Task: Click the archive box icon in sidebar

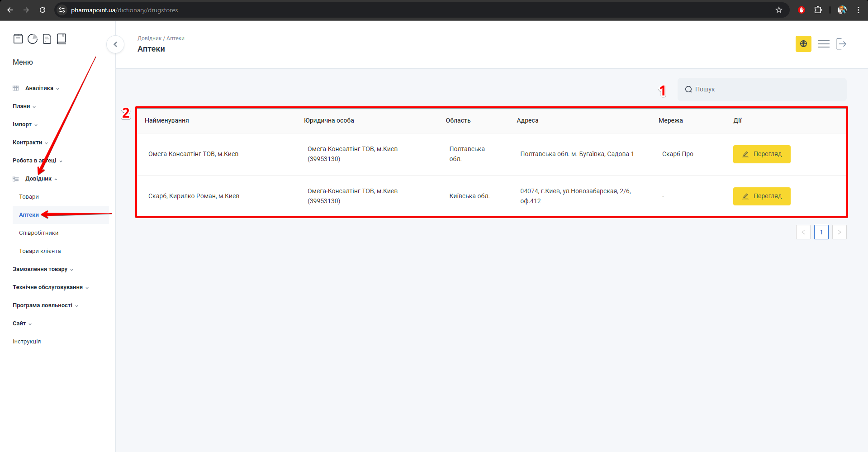Action: click(18, 39)
